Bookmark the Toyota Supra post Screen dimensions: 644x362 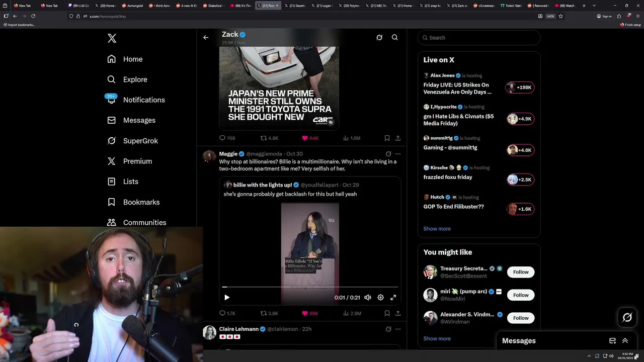click(387, 138)
